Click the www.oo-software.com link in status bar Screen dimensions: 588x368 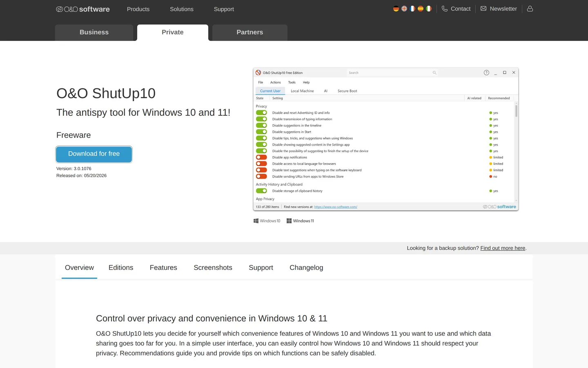point(336,207)
